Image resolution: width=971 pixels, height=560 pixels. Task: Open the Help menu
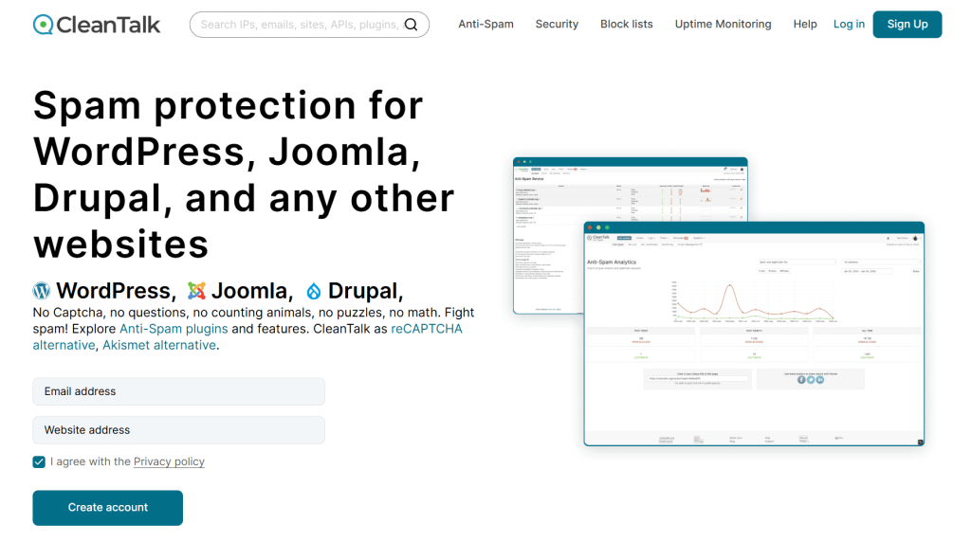[805, 25]
